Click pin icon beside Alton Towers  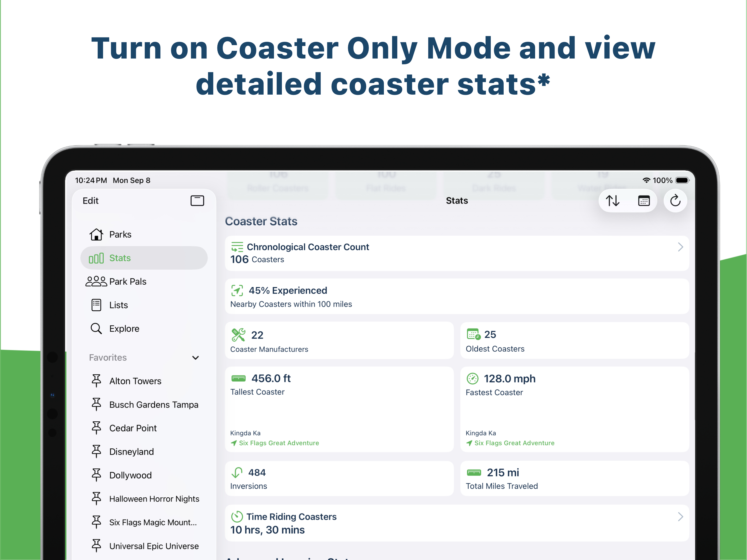(96, 381)
